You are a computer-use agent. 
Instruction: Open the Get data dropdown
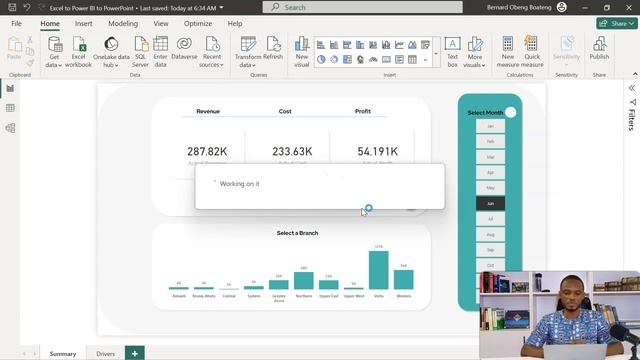click(54, 61)
